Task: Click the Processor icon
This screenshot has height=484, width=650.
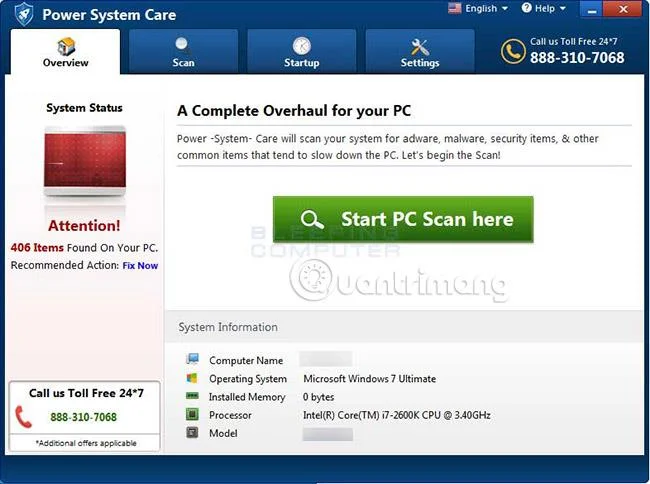Action: coord(192,414)
